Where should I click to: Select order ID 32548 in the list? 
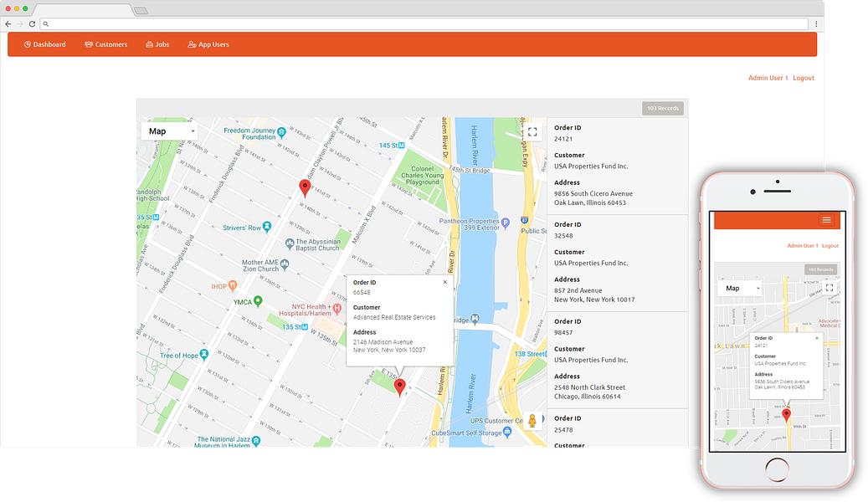(563, 236)
